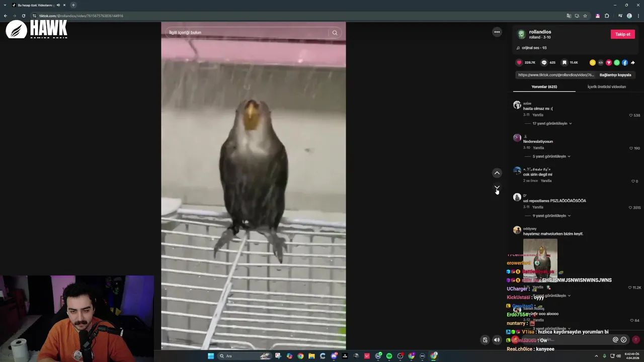The width and height of the screenshot is (644, 362).
Task: Like the video with the heart icon
Action: 519,62
